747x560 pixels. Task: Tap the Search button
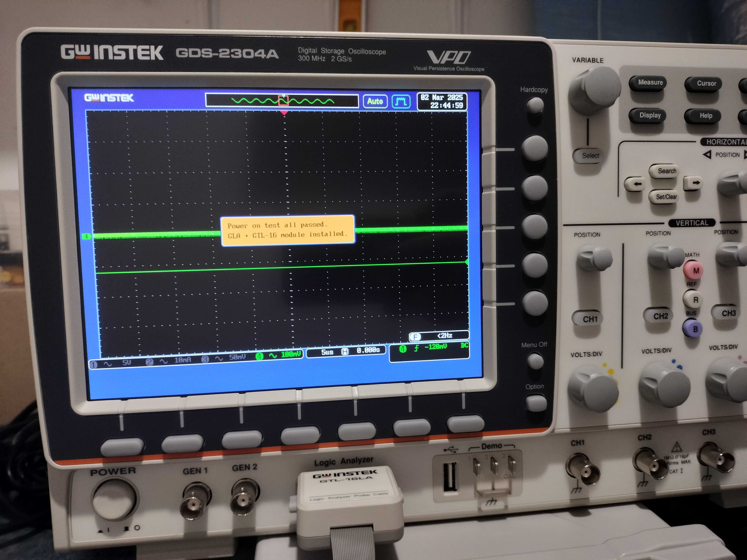[664, 171]
